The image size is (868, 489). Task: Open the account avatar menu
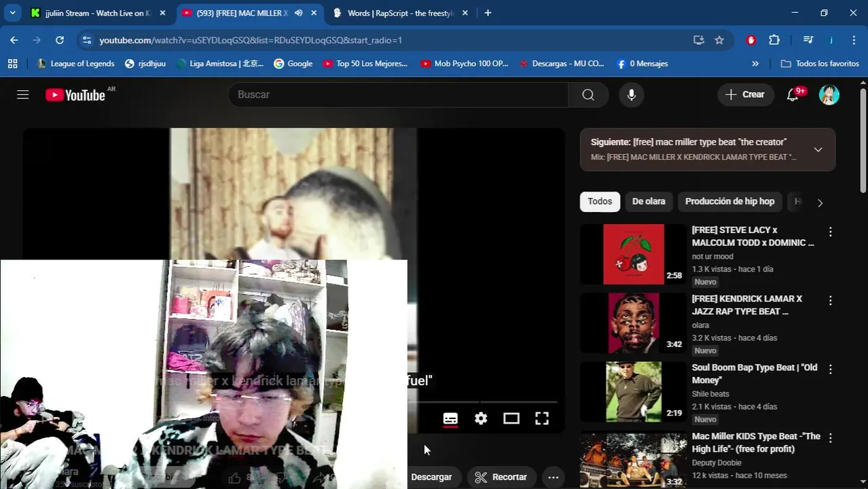pyautogui.click(x=829, y=94)
